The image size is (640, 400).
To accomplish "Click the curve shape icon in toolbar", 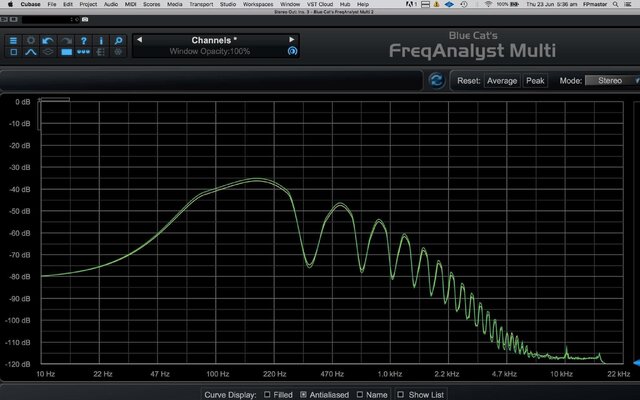I will (31, 52).
